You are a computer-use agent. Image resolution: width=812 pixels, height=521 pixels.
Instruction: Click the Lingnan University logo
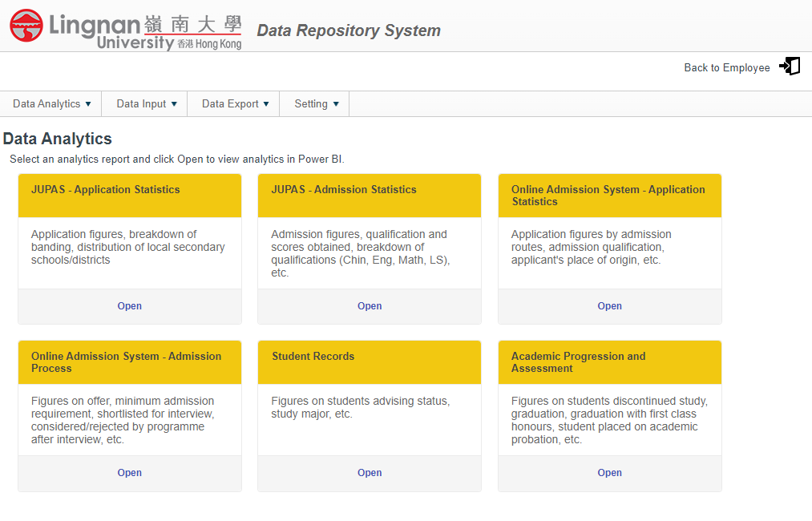coord(125,29)
